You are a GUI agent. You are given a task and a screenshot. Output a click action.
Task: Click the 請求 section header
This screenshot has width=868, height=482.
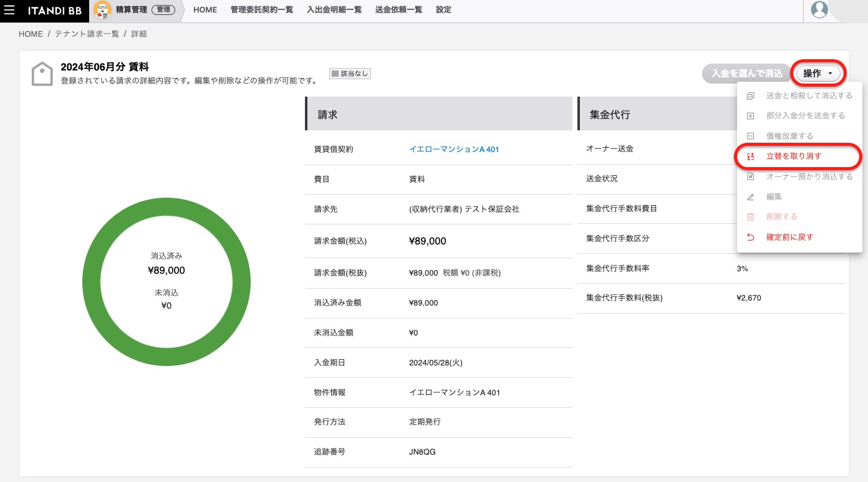point(438,113)
